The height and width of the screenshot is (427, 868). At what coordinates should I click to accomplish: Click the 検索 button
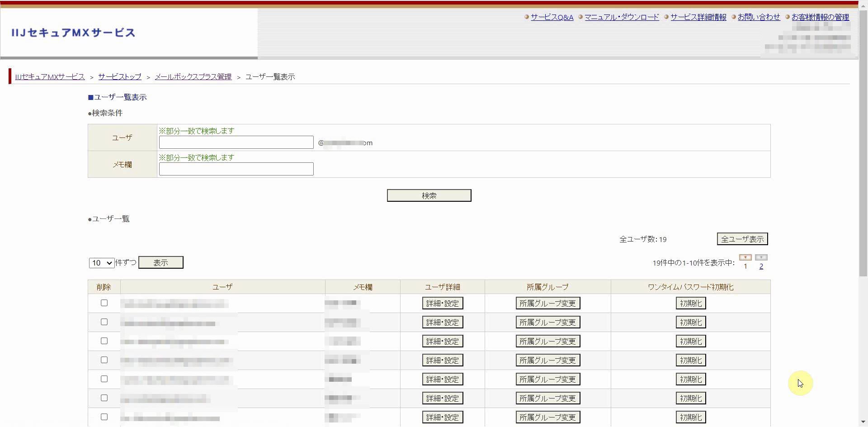coord(429,195)
